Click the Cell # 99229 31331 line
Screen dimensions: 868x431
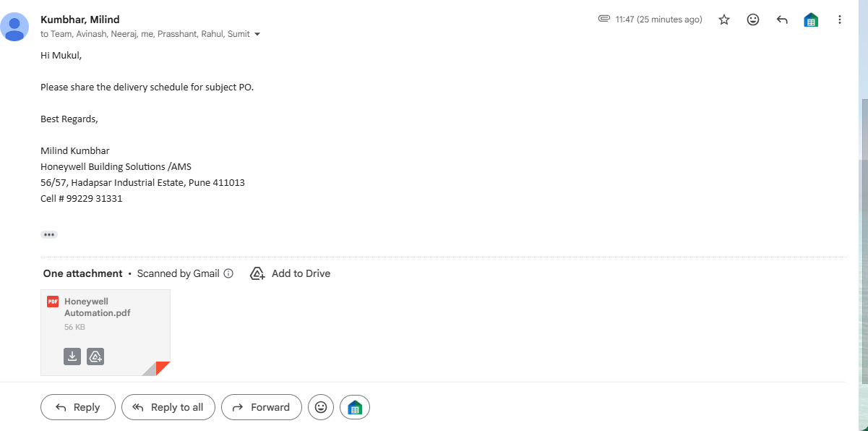(x=82, y=198)
